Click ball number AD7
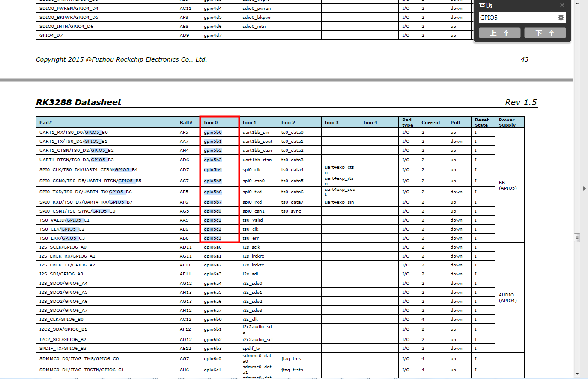 pyautogui.click(x=184, y=170)
